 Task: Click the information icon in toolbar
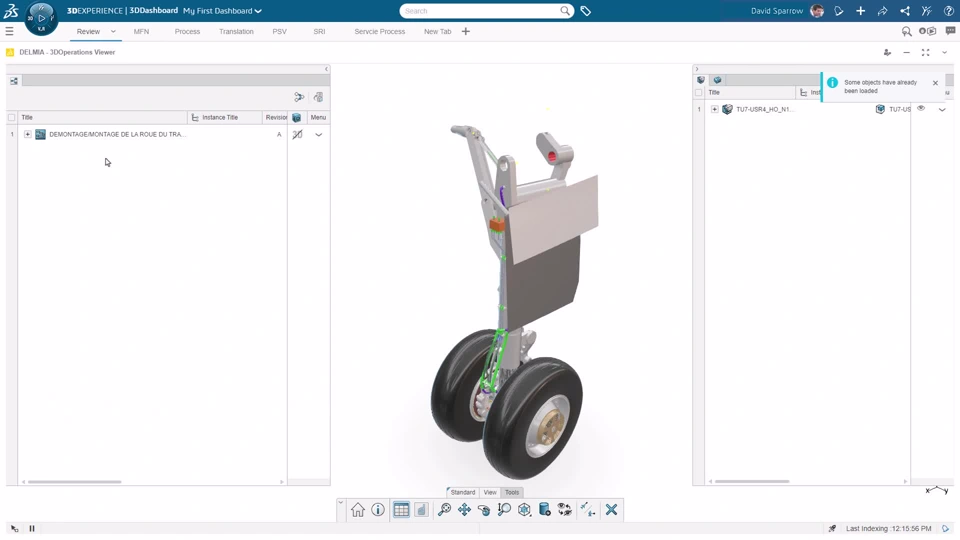(378, 509)
